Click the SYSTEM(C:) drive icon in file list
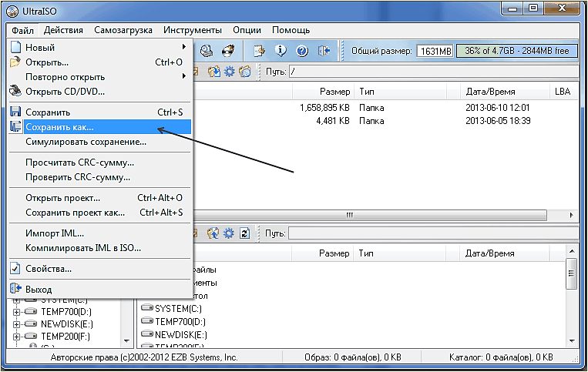Viewport: 588px width, 372px height. (x=147, y=308)
